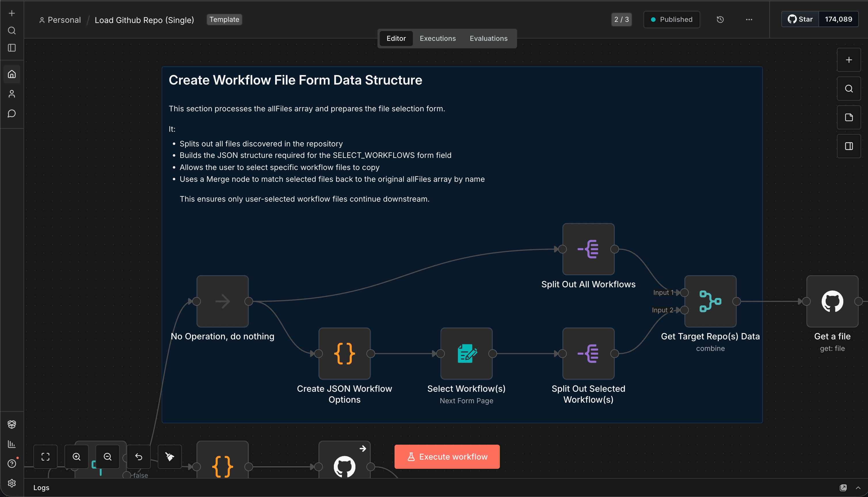The width and height of the screenshot is (868, 497).
Task: Open the three-dots workflow options menu
Action: tap(749, 20)
